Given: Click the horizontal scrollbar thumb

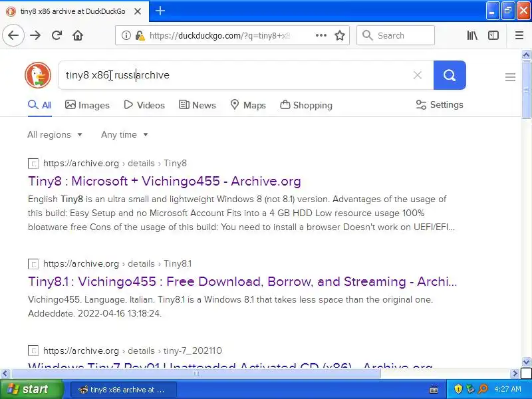Looking at the screenshot, I should (196, 374).
